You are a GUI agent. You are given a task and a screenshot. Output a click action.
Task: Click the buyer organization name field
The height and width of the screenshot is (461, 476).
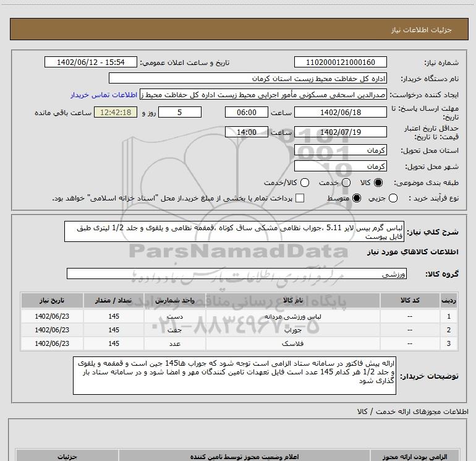click(248, 79)
